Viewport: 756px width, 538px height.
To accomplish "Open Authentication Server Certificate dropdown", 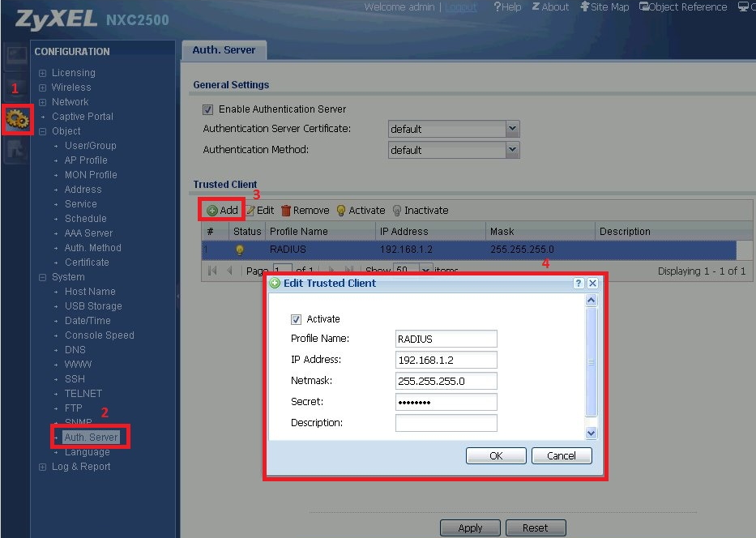I will 511,129.
